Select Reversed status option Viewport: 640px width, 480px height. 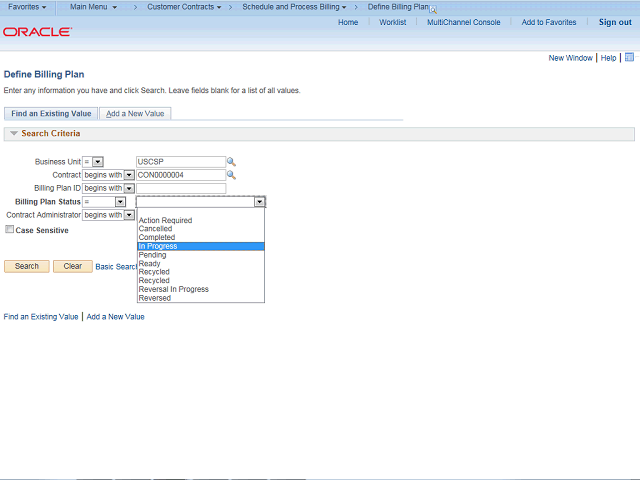pos(201,298)
